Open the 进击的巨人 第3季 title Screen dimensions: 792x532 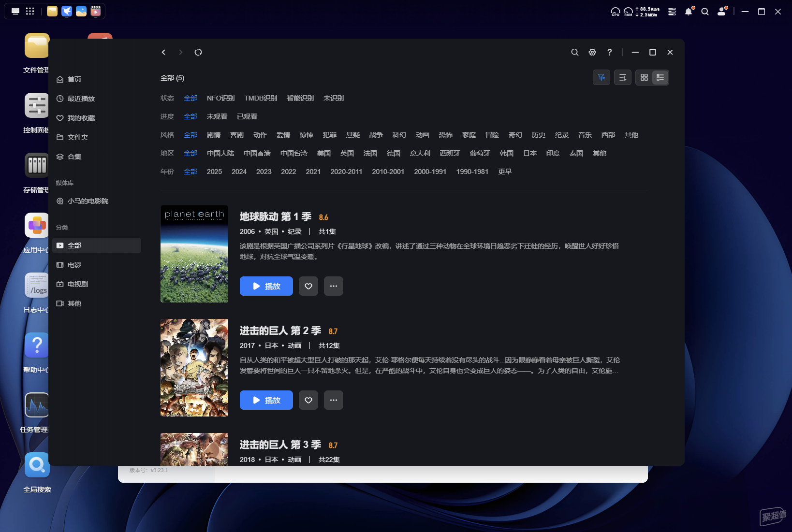tap(280, 445)
